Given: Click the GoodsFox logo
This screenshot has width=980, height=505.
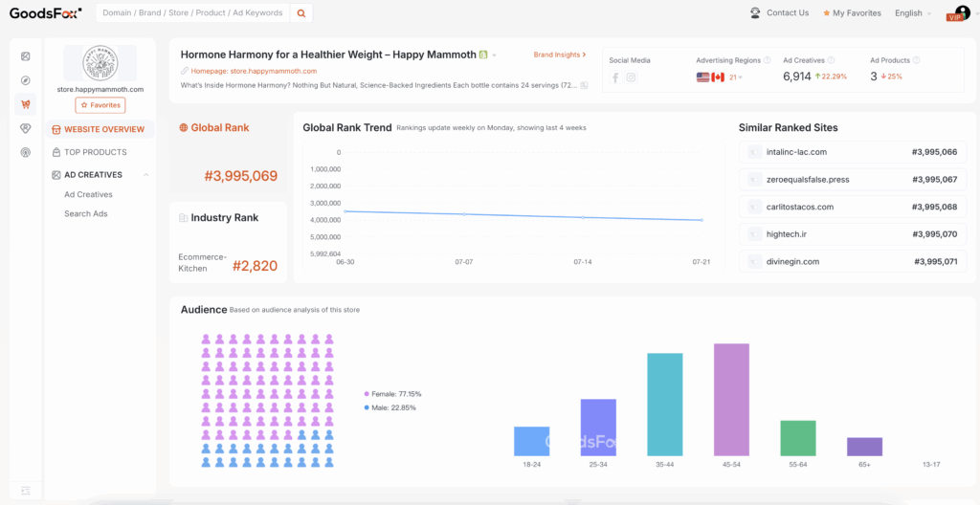Looking at the screenshot, I should click(x=46, y=12).
